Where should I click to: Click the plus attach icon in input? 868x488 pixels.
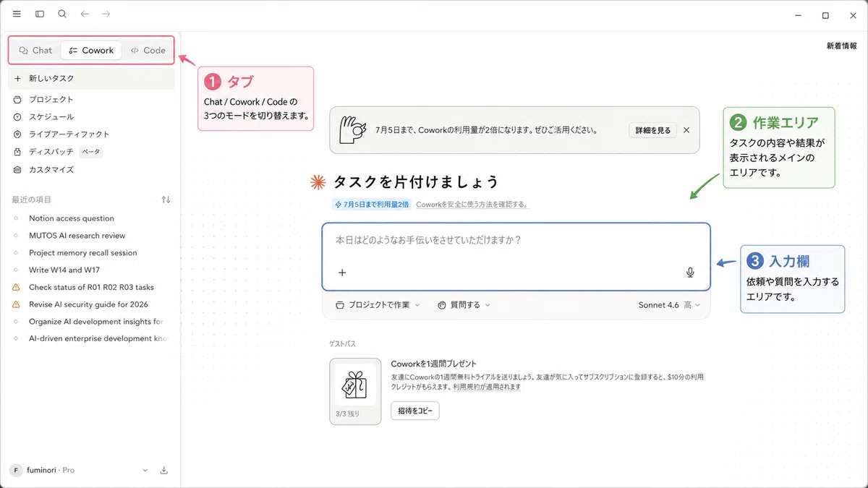(342, 273)
